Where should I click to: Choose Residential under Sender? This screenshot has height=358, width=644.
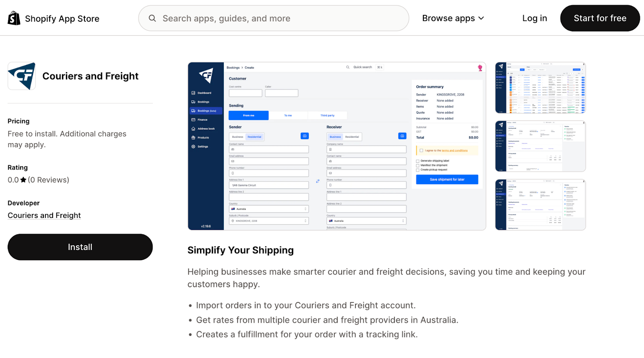[254, 137]
